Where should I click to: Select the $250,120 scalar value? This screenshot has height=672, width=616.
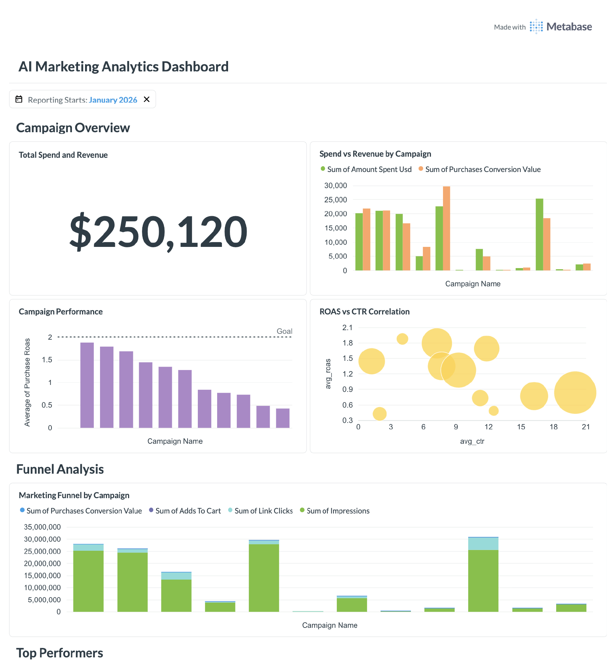coord(158,232)
